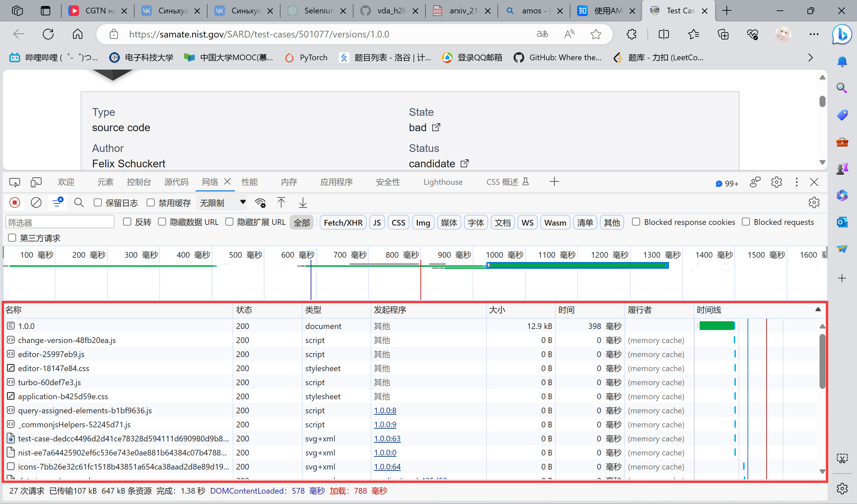Enable the 保留日志 checkbox

[x=98, y=203]
